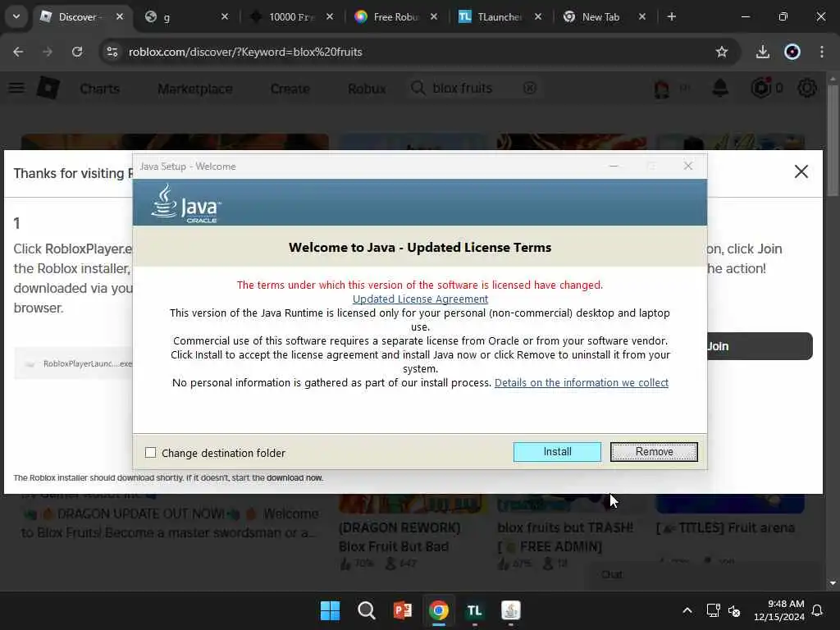Open Roblox settings gear icon
Image resolution: width=840 pixels, height=630 pixels.
807,88
